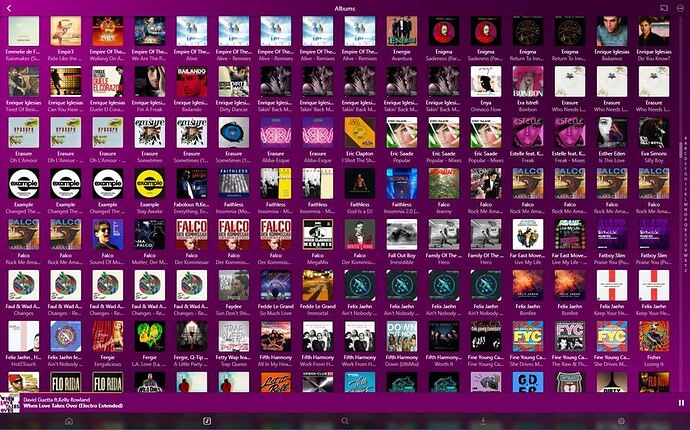The width and height of the screenshot is (690, 430).
Task: Open Energie 'Aventura' album
Action: [402, 31]
